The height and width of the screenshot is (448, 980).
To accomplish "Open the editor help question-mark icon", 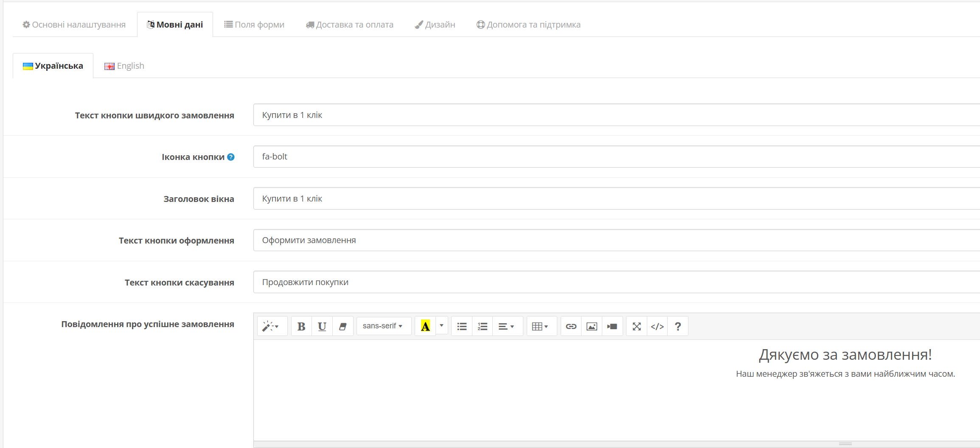I will [678, 326].
